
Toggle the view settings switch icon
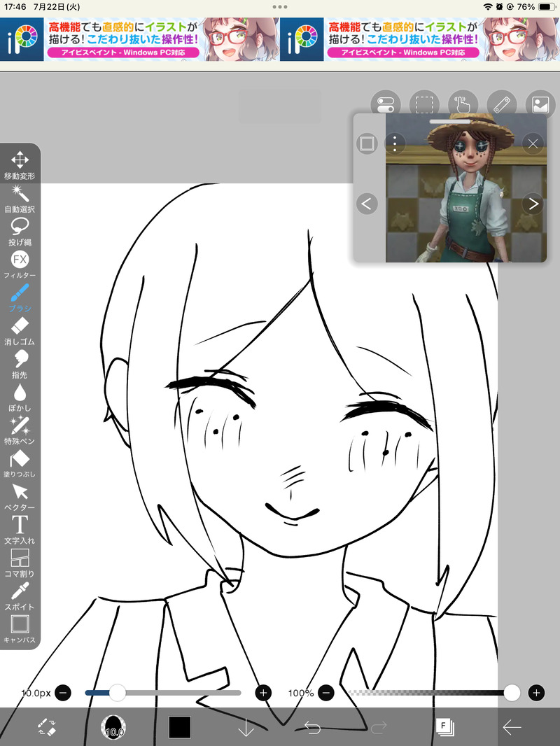click(386, 105)
